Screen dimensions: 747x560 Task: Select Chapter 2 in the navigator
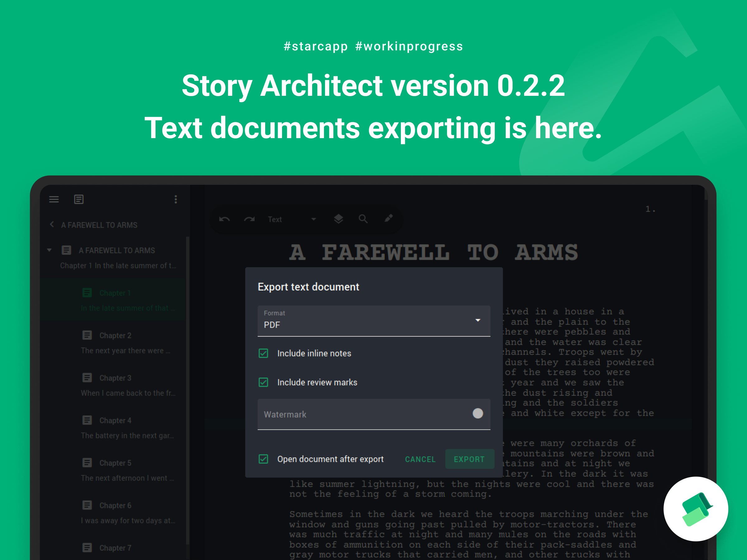[x=113, y=343]
